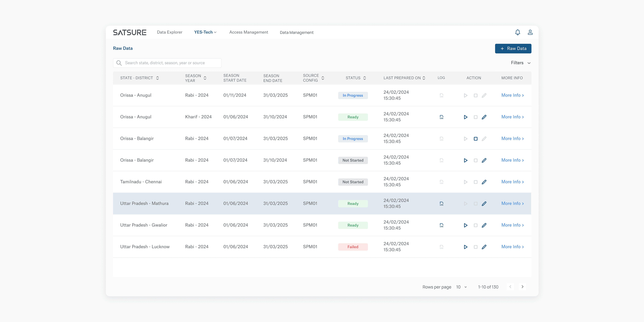
Task: Open the user profile icon
Action: pos(530,32)
